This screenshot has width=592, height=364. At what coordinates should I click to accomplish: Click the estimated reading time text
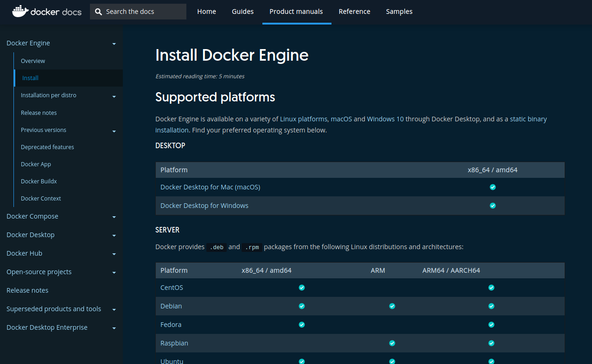[200, 76]
